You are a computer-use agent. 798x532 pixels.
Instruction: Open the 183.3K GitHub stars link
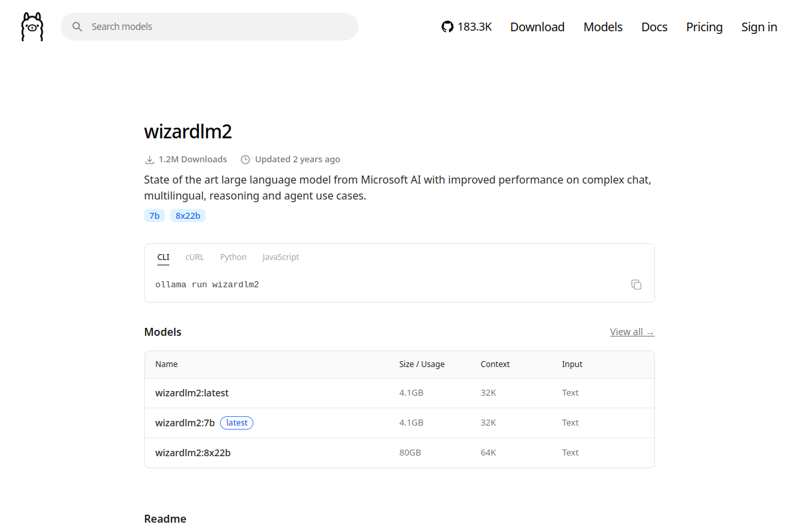pos(467,27)
